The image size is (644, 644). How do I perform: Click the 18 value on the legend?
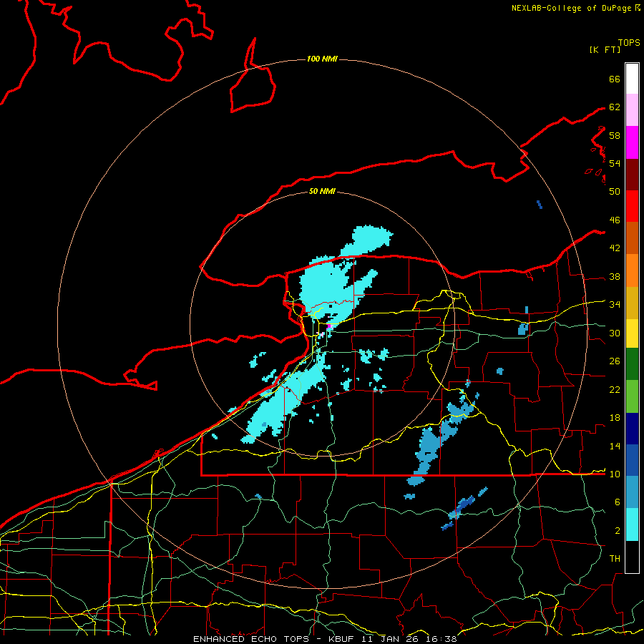pyautogui.click(x=615, y=418)
